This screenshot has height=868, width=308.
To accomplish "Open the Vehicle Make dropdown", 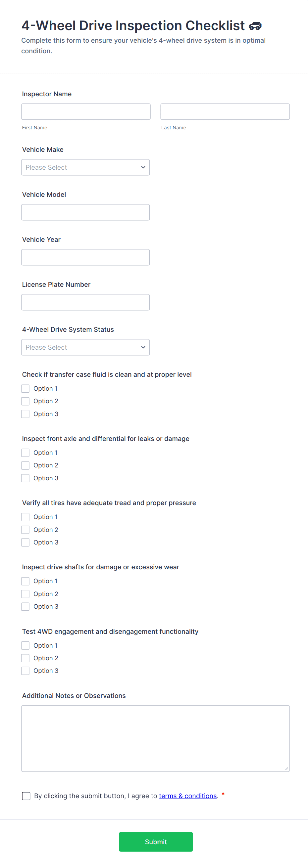I will 85,167.
